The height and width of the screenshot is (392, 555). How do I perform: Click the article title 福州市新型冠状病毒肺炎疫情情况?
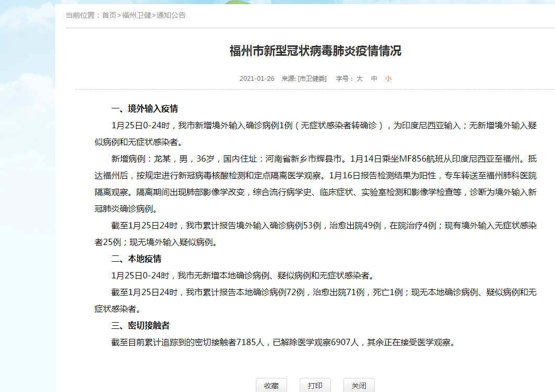pyautogui.click(x=315, y=51)
